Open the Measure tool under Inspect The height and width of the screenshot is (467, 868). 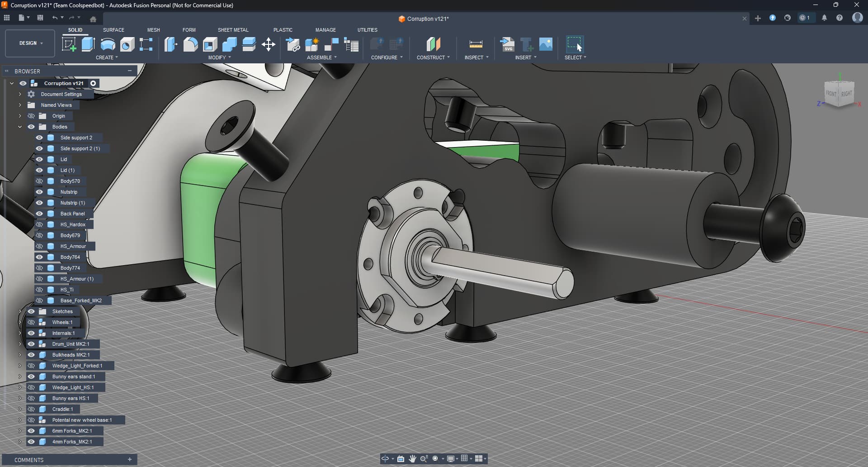(x=476, y=44)
